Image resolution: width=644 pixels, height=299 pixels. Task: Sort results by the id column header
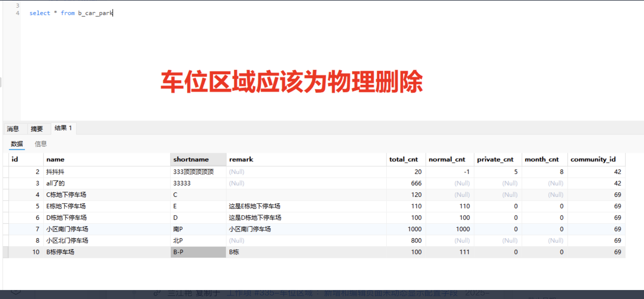pos(14,159)
